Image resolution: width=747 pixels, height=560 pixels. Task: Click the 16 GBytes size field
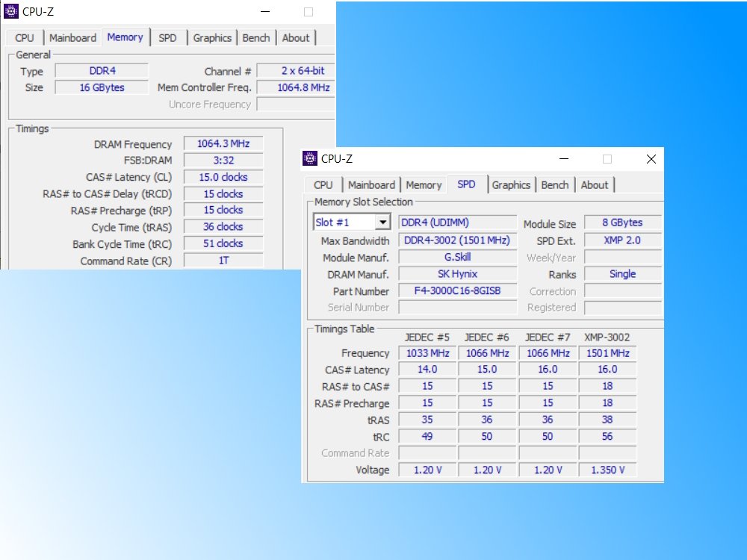point(102,87)
